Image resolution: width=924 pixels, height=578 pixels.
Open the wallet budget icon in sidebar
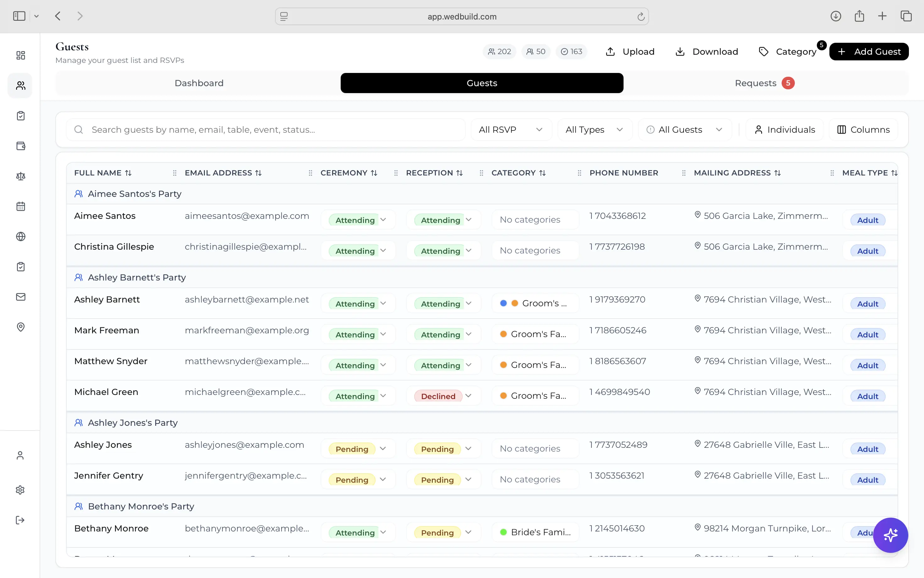point(21,146)
